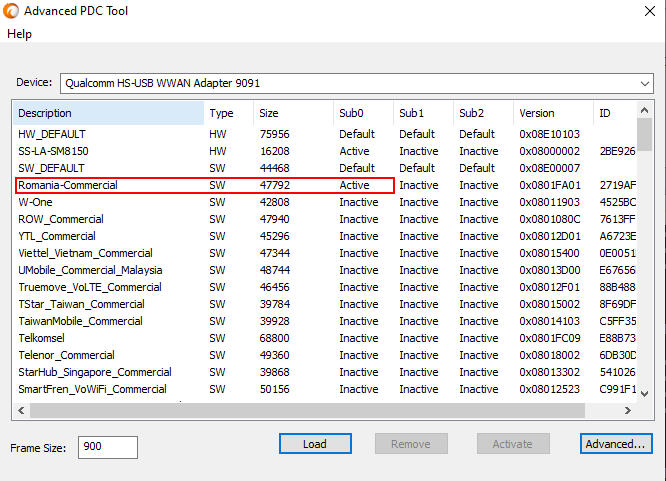Click size value 75956
This screenshot has height=481, width=666.
(275, 134)
